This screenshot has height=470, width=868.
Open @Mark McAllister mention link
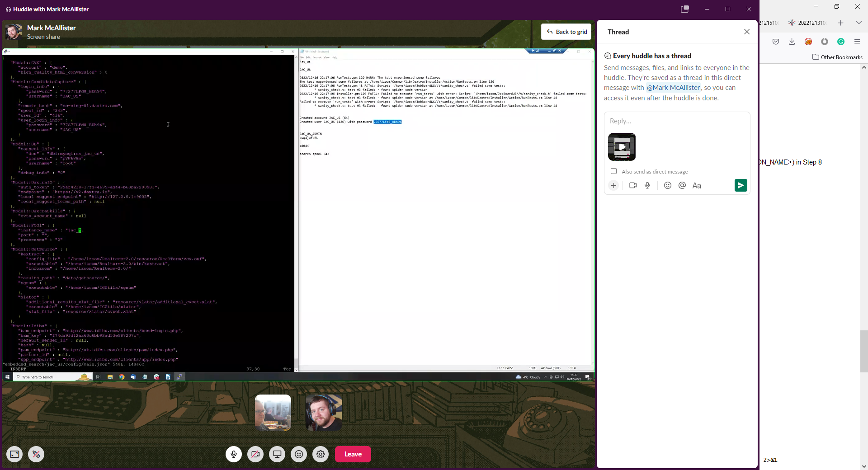point(673,88)
